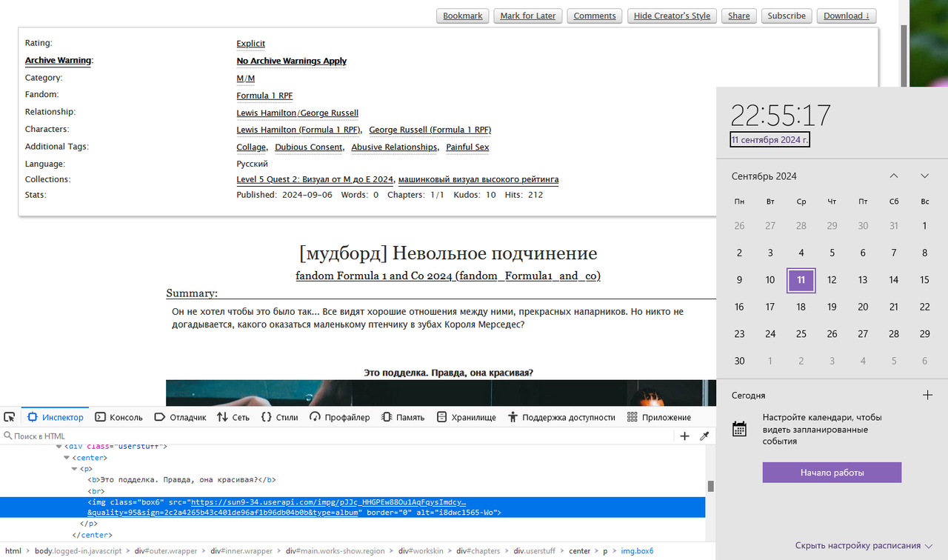
Task: Go to next month with down arrow
Action: tap(924, 176)
